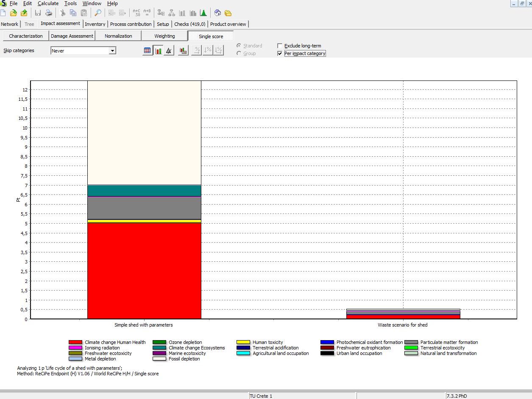The width and height of the screenshot is (532, 399).
Task: Uncheck the Per impact category checkbox
Action: click(x=280, y=54)
